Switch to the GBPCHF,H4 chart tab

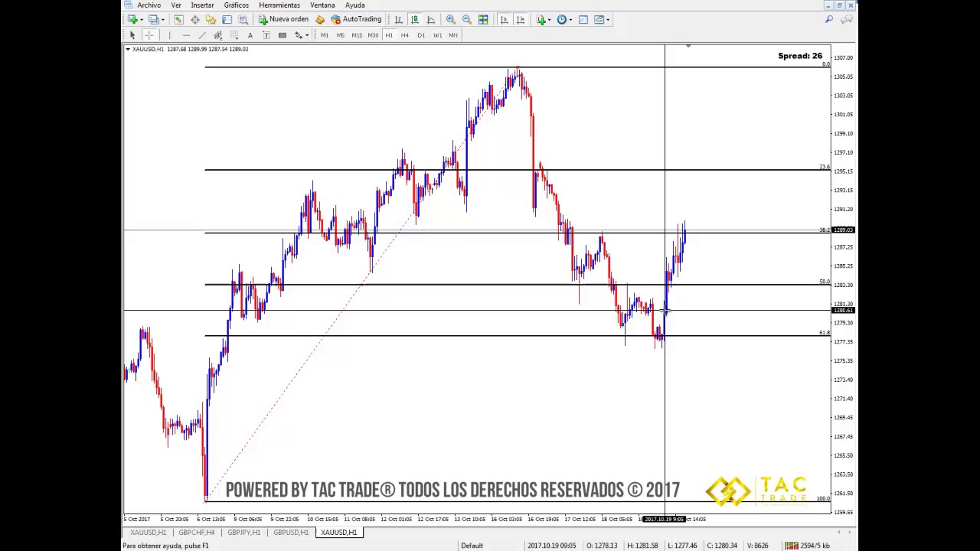pos(197,533)
